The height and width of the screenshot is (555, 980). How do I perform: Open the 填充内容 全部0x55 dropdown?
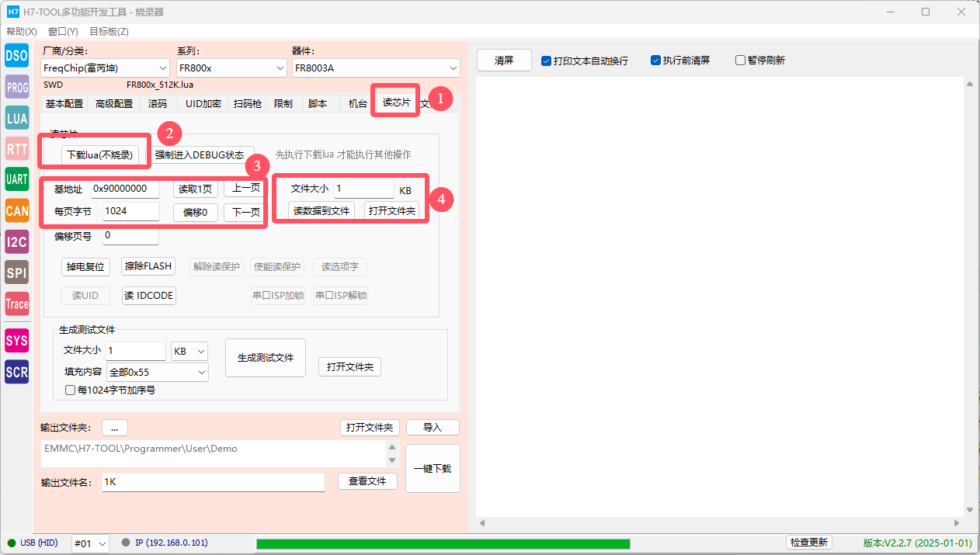[x=158, y=373]
